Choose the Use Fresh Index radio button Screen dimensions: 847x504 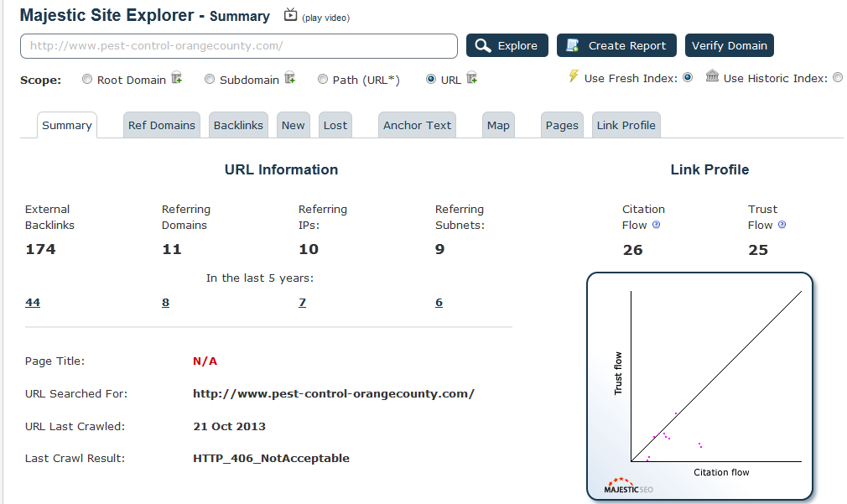coord(688,77)
